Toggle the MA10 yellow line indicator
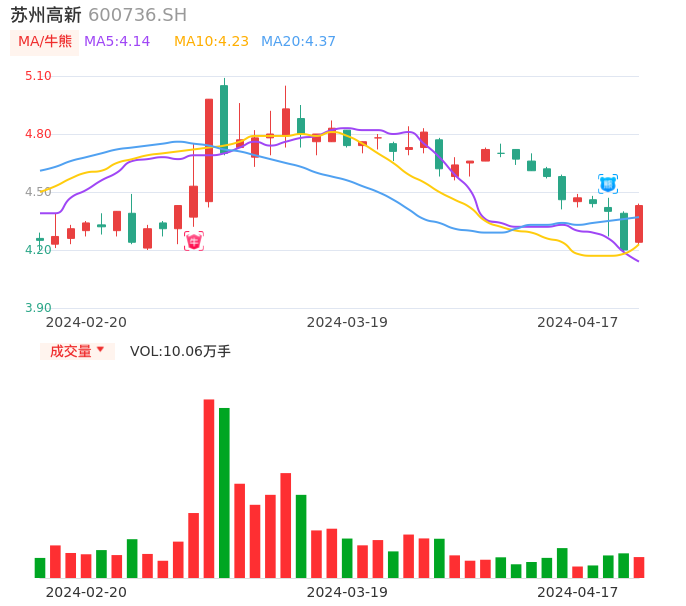This screenshot has height=606, width=686. click(211, 42)
